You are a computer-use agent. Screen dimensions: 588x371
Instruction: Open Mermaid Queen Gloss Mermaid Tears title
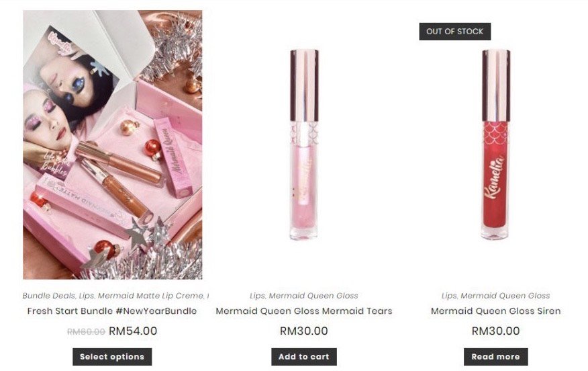point(304,311)
